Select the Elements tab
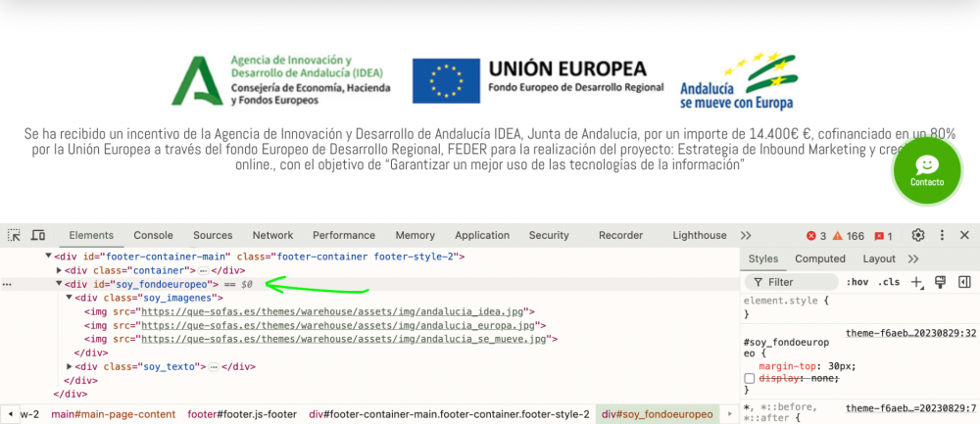This screenshot has height=424, width=980. click(x=91, y=235)
